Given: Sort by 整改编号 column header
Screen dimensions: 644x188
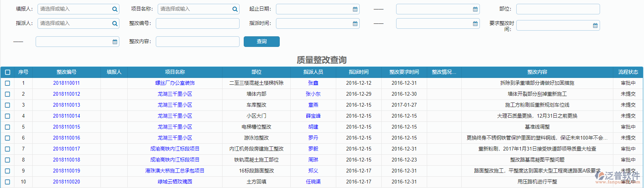Looking at the screenshot, I should pos(66,72).
